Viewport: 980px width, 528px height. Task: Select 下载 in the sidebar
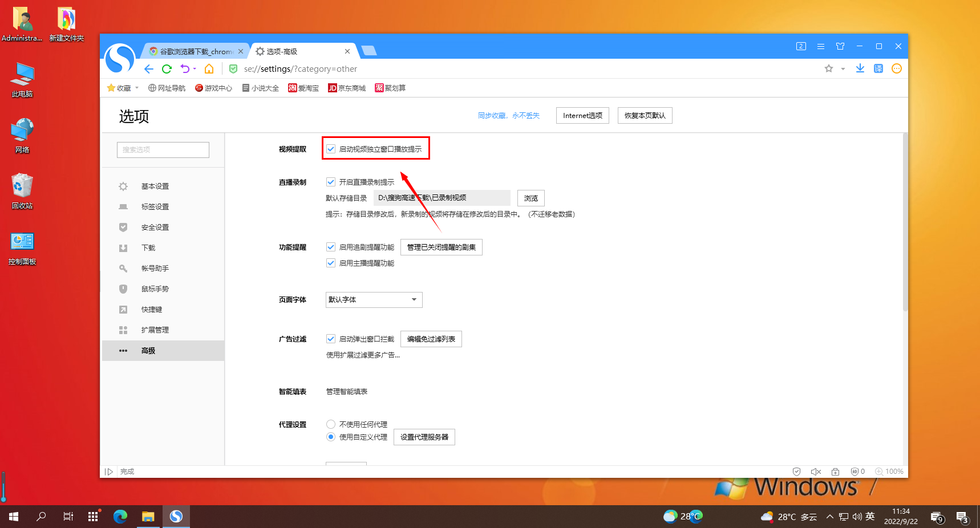[x=163, y=248]
